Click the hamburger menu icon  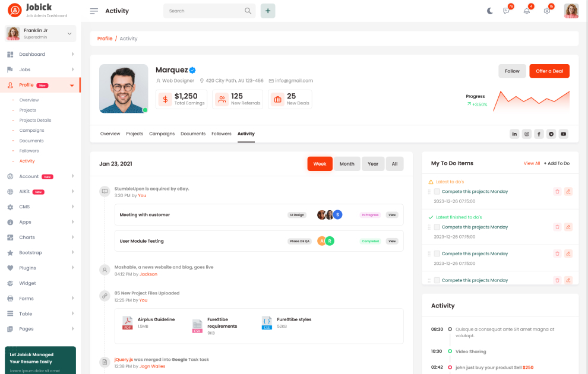pyautogui.click(x=94, y=11)
